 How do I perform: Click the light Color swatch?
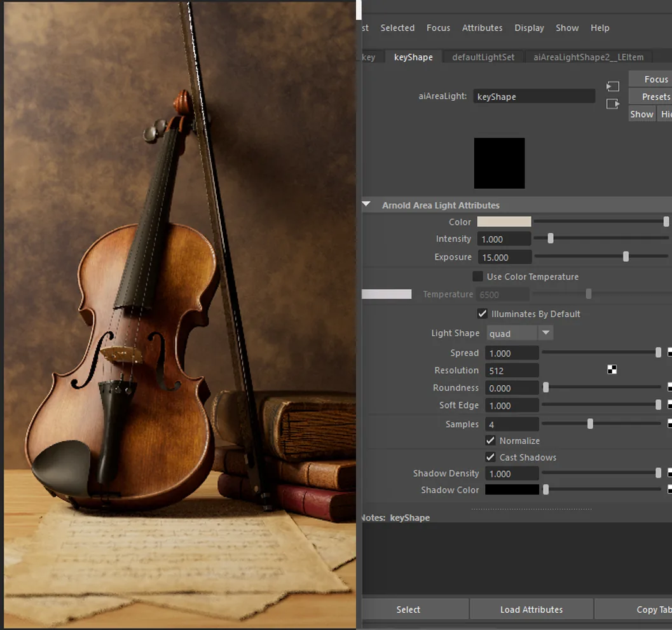[x=504, y=222]
